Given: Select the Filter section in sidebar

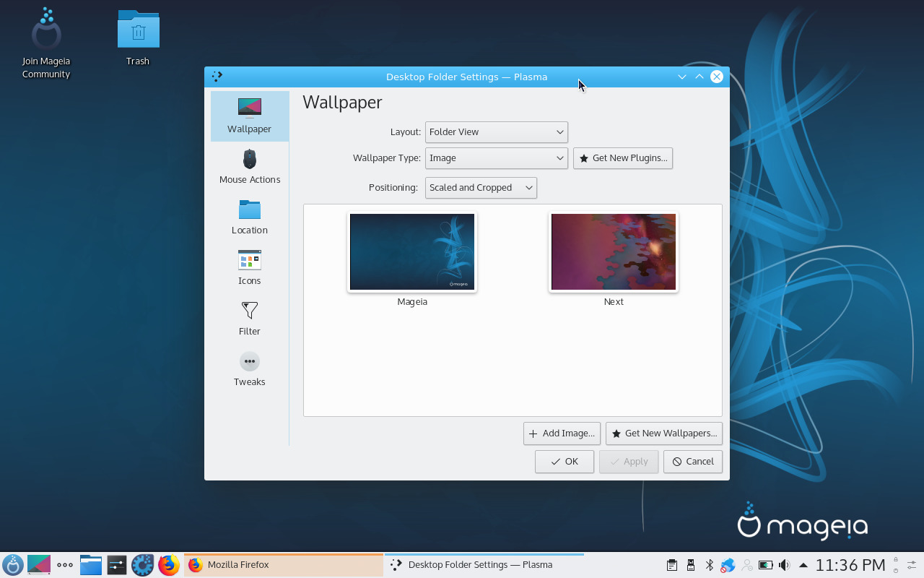Looking at the screenshot, I should (250, 319).
